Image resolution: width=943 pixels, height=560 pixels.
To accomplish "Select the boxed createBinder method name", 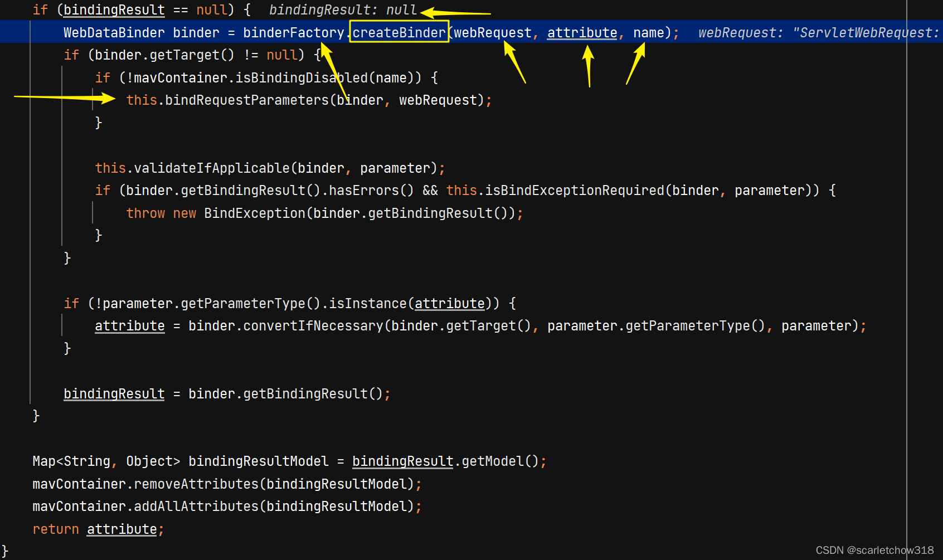I will pyautogui.click(x=398, y=32).
